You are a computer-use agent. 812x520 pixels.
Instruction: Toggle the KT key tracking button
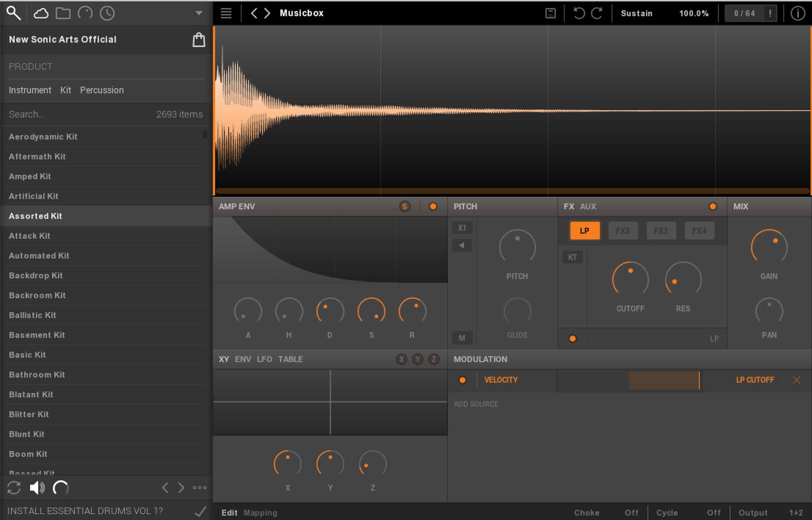(x=572, y=257)
